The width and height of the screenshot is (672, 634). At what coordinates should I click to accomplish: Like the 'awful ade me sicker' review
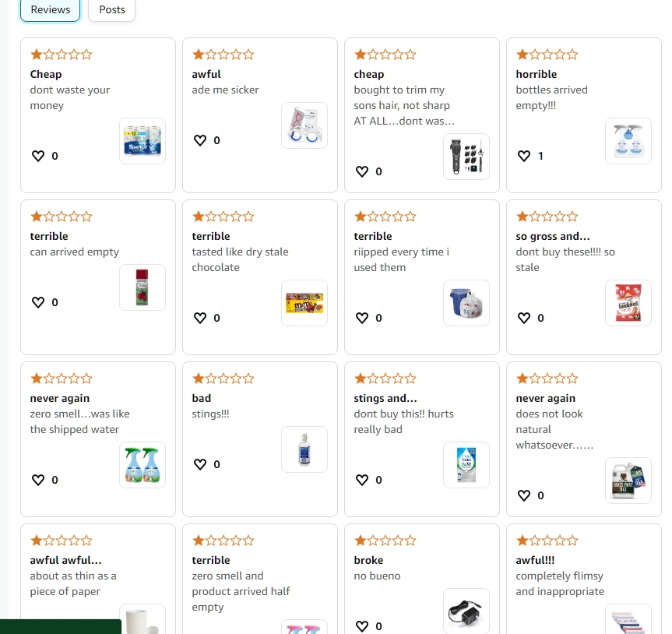(x=200, y=140)
